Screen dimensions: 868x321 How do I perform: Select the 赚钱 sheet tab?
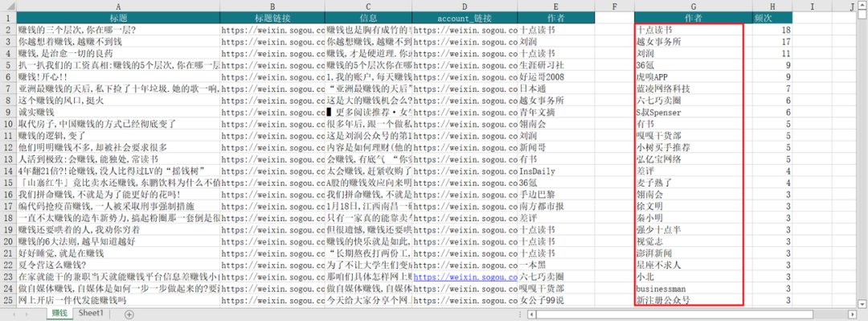[x=59, y=314]
